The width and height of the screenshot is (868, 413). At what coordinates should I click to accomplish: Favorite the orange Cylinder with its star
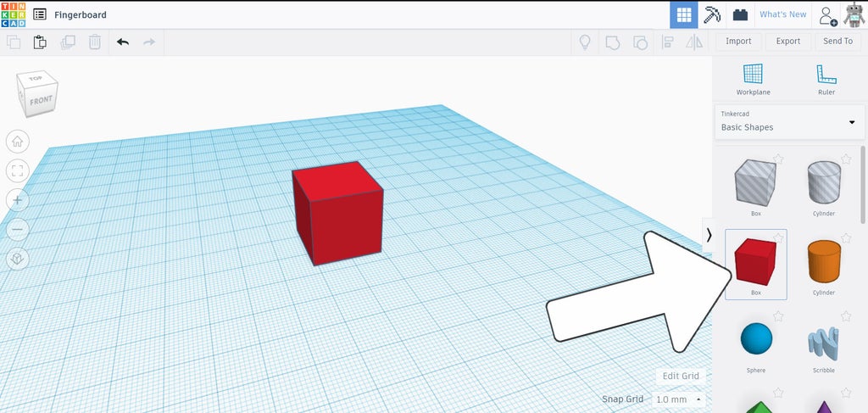coord(846,237)
